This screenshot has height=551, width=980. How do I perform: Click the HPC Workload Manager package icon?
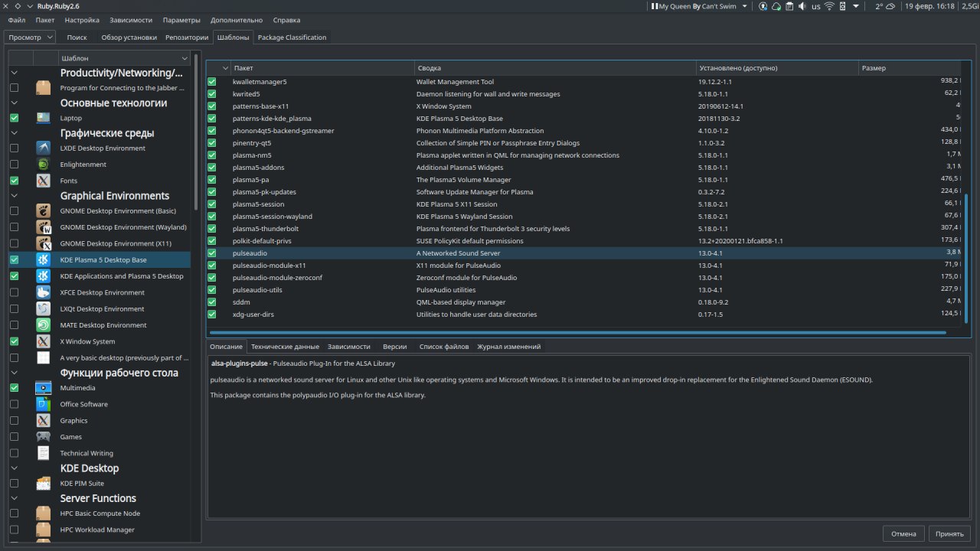44,530
